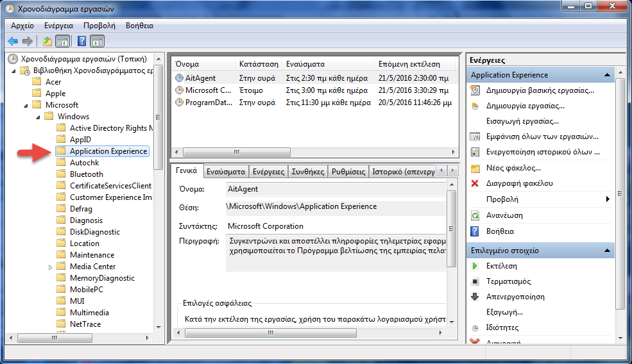Click the up-one-level folder toolbar icon
Viewport: 632px width, 364px height.
tap(47, 42)
